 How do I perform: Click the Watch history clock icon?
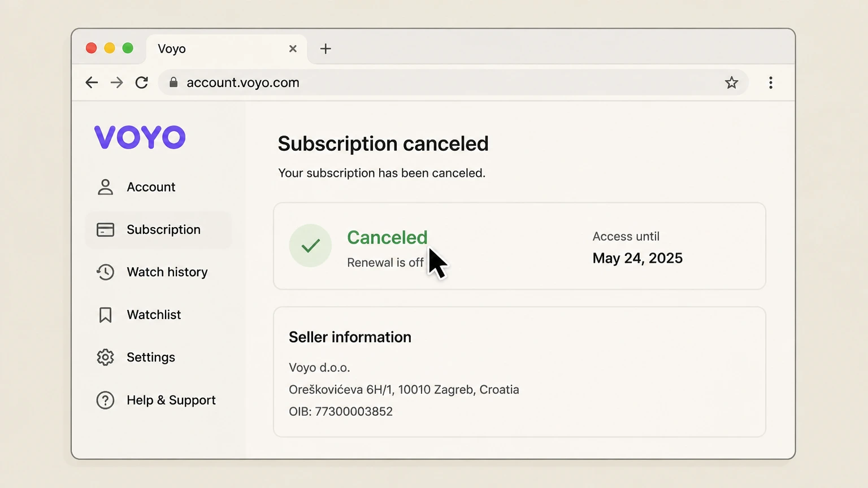(x=105, y=272)
